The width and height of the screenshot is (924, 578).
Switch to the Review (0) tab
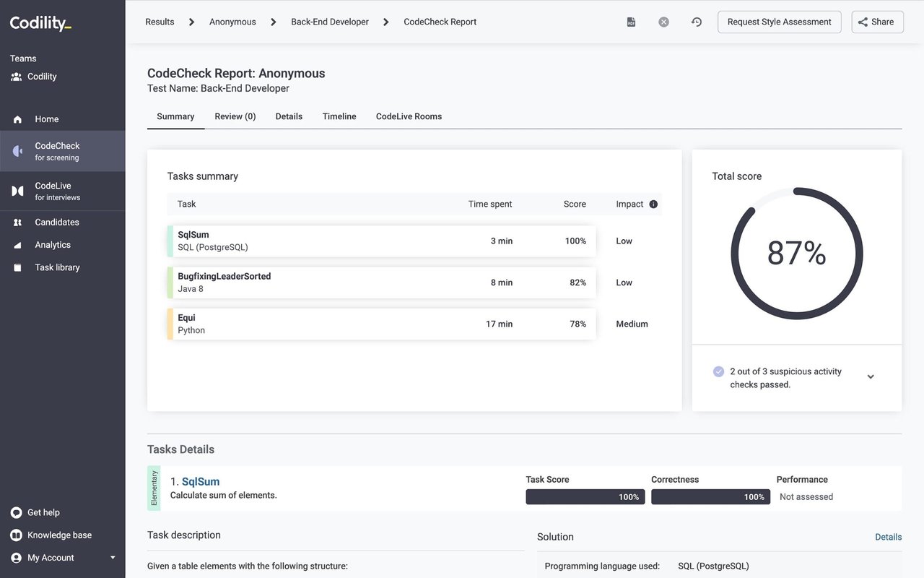click(x=235, y=116)
